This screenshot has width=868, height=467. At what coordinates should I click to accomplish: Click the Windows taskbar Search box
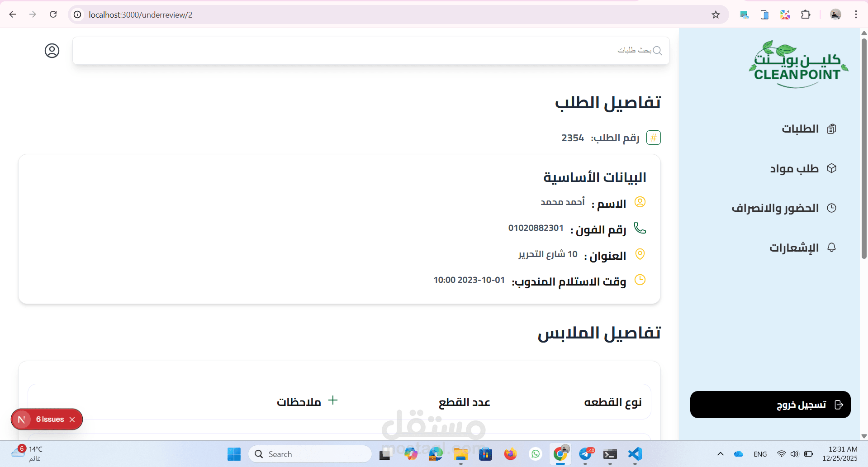310,454
